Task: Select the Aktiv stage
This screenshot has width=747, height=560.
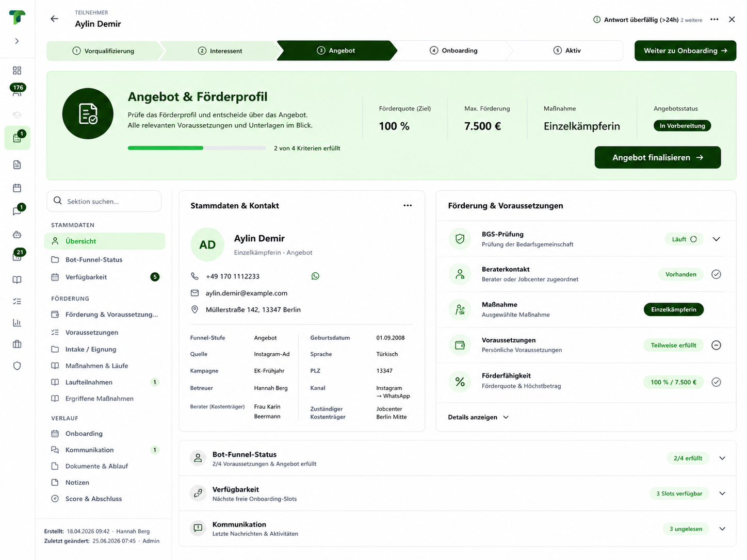Action: click(x=567, y=51)
